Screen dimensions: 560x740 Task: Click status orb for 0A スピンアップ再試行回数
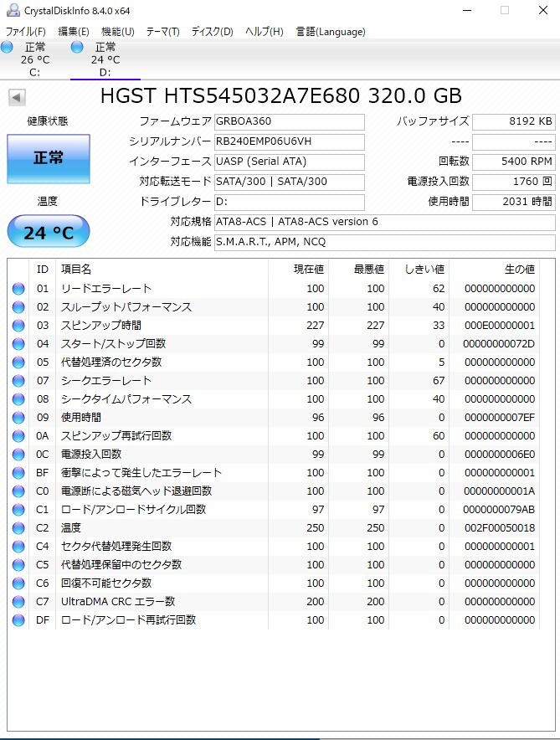[x=18, y=436]
